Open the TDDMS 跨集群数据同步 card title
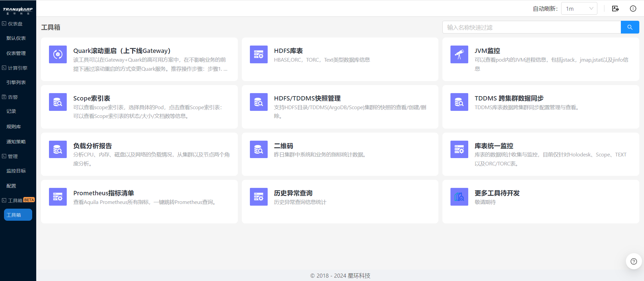The height and width of the screenshot is (281, 644). (x=509, y=98)
